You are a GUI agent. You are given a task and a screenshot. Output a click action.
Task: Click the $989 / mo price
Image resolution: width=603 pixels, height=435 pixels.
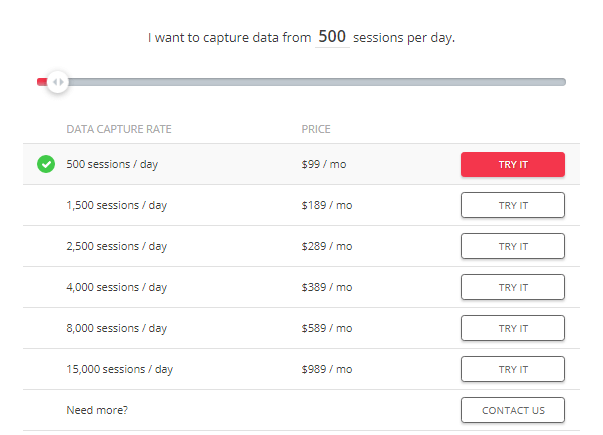(327, 369)
